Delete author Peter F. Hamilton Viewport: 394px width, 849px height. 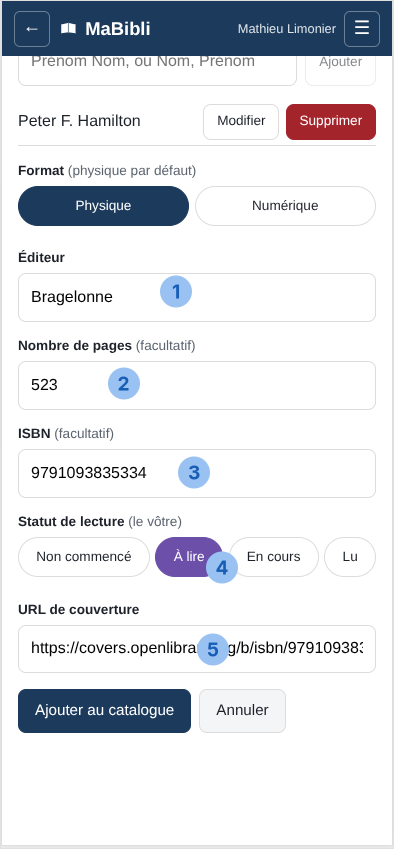(x=331, y=121)
